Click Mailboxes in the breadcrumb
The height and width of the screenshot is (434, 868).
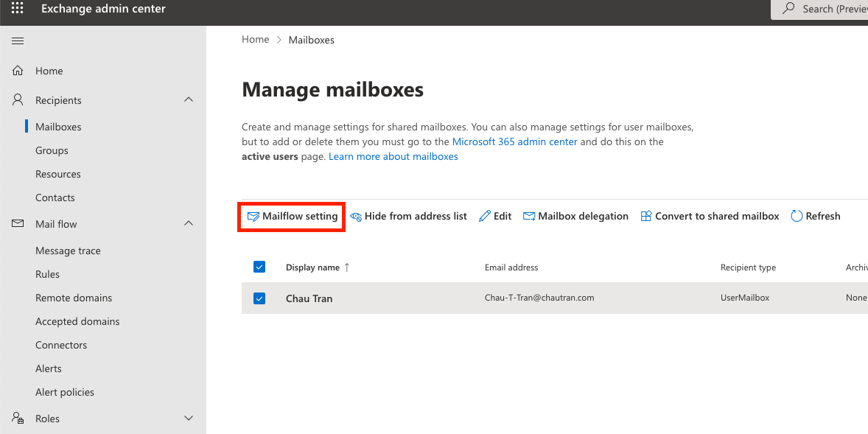click(x=311, y=40)
